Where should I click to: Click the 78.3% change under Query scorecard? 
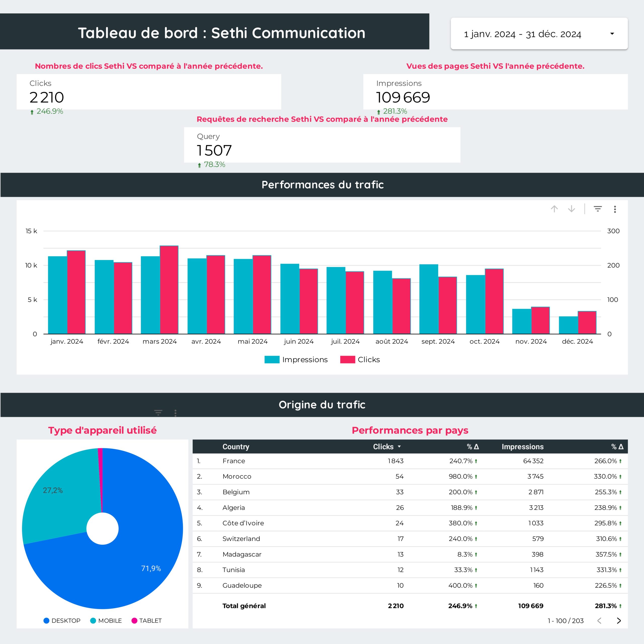click(x=211, y=164)
